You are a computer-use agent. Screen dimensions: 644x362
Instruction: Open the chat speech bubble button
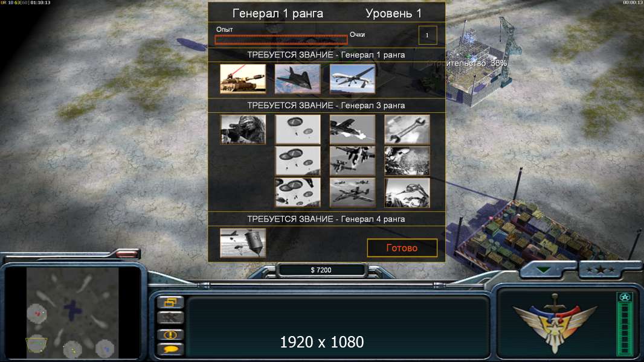click(x=170, y=349)
